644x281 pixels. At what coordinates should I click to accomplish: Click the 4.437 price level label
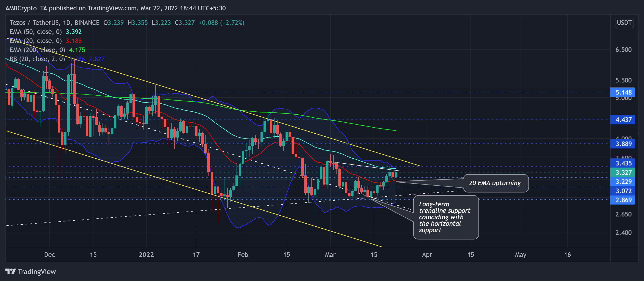(622, 120)
